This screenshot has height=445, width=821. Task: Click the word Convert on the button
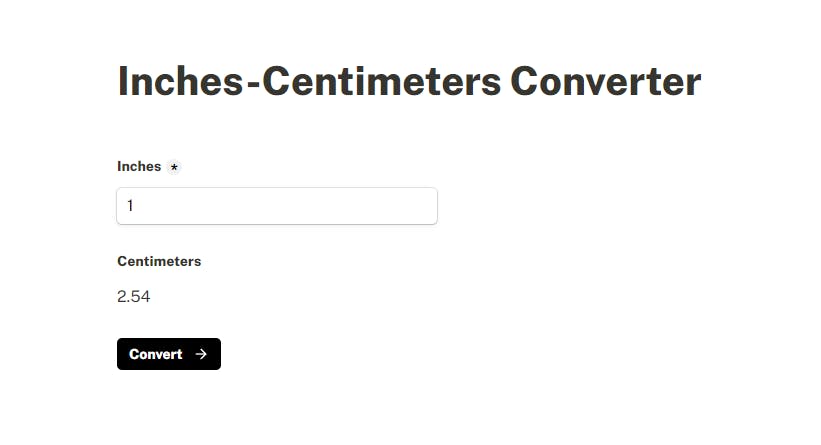point(155,354)
